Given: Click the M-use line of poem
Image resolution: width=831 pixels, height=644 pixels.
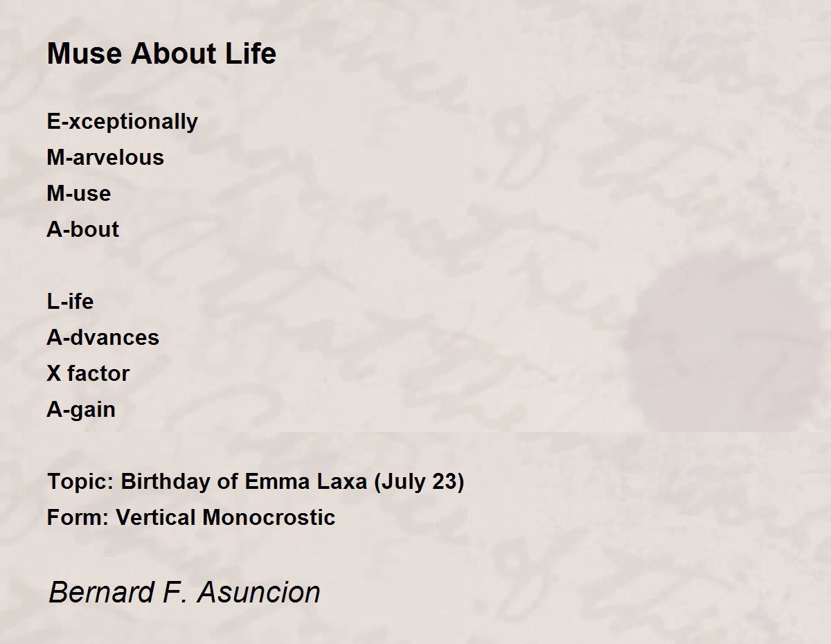Looking at the screenshot, I should tap(79, 193).
